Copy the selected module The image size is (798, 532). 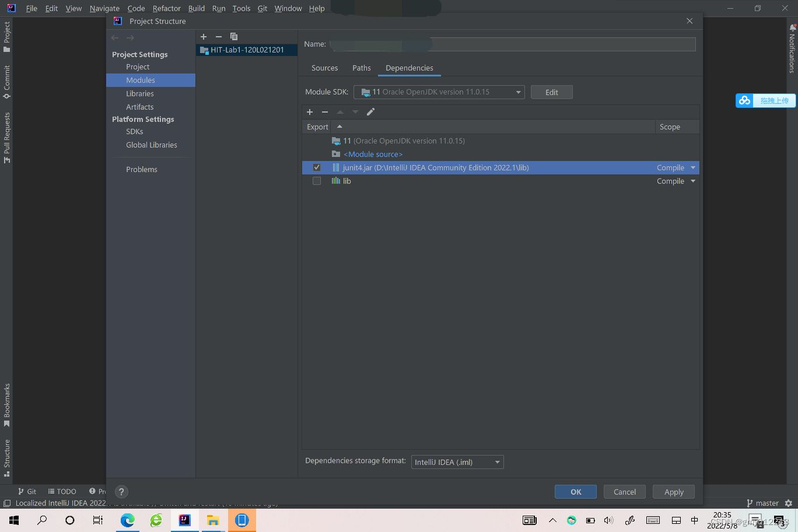(234, 36)
